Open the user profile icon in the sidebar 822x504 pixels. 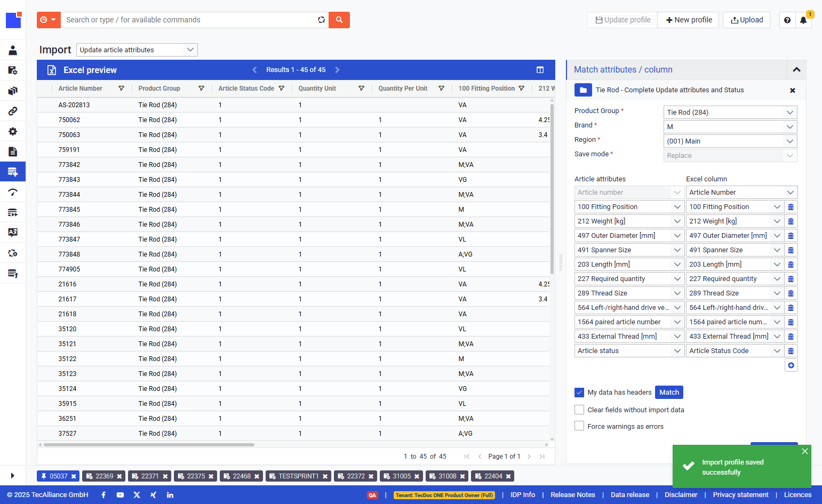(x=13, y=50)
